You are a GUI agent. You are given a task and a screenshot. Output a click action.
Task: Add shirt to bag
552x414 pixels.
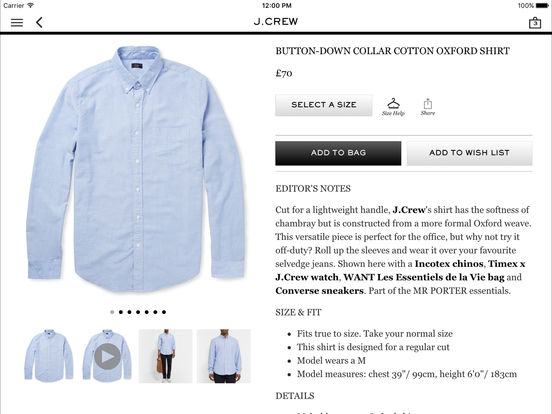click(338, 153)
